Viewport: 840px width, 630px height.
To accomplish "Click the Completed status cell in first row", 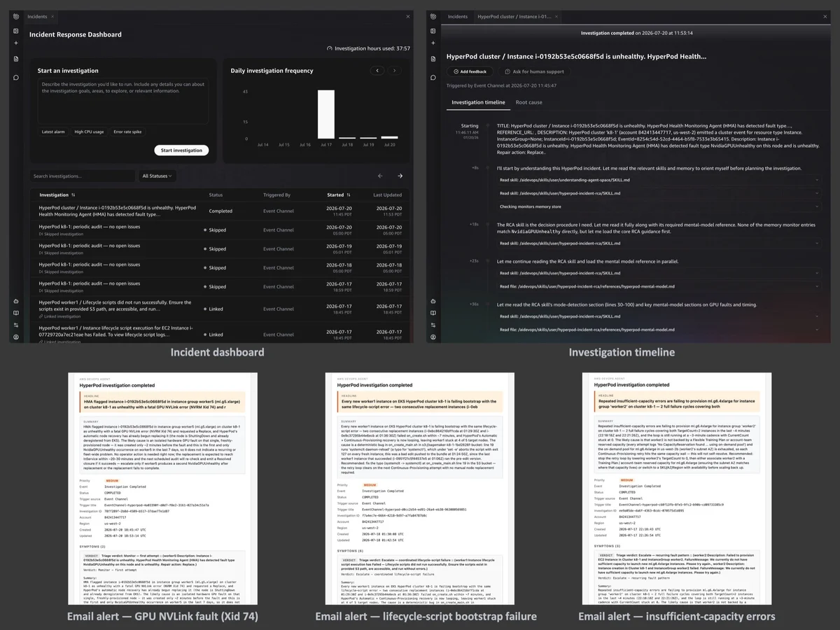I will [x=220, y=211].
